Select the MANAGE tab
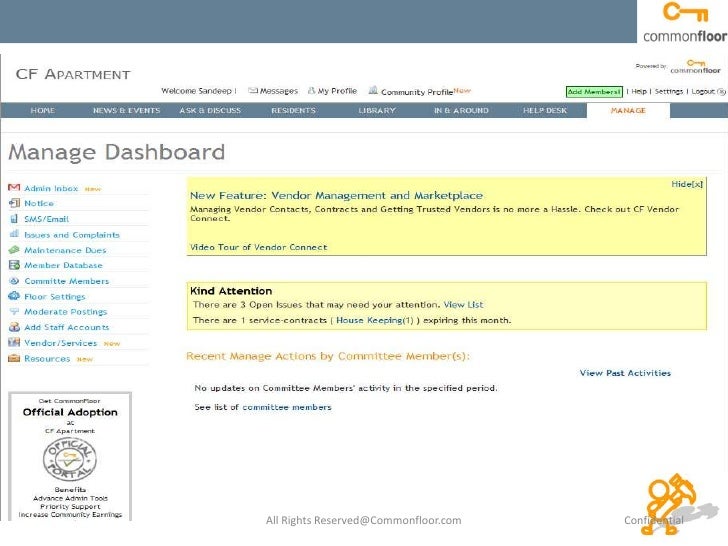 coord(628,110)
